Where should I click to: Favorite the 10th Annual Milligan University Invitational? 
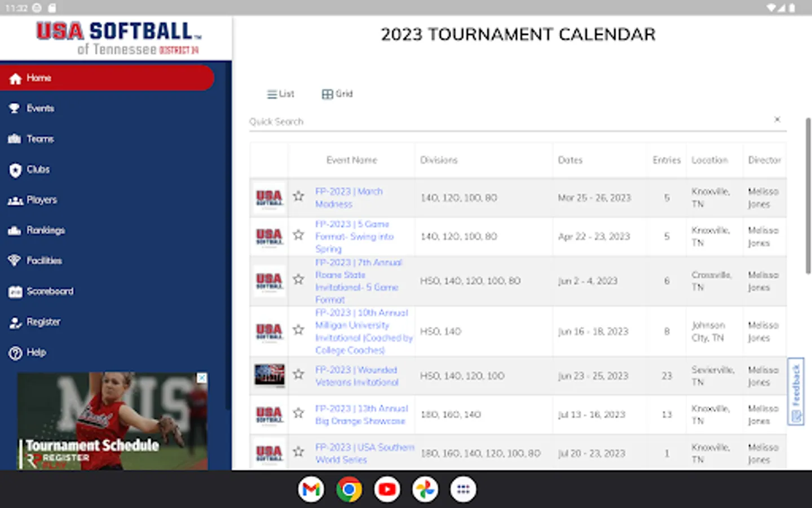pos(298,330)
